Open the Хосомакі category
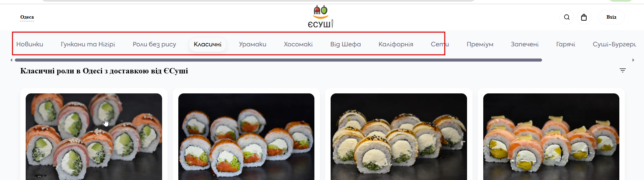 tap(298, 44)
